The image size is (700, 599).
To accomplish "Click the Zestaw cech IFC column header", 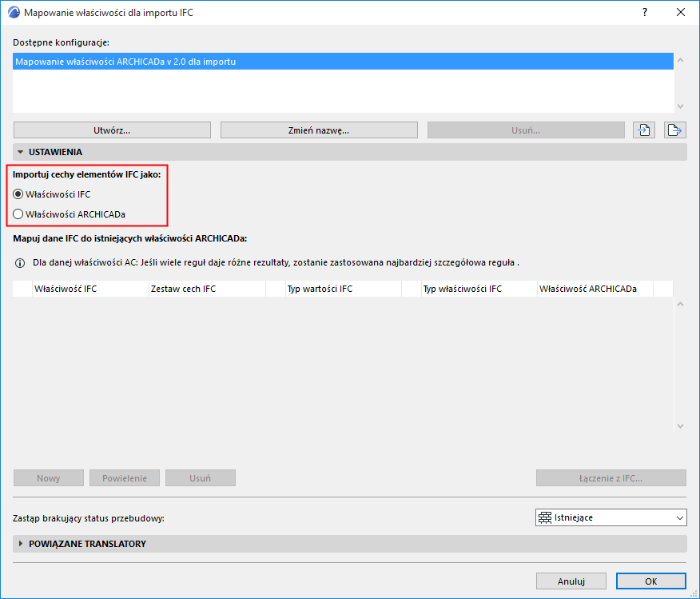I will [207, 289].
